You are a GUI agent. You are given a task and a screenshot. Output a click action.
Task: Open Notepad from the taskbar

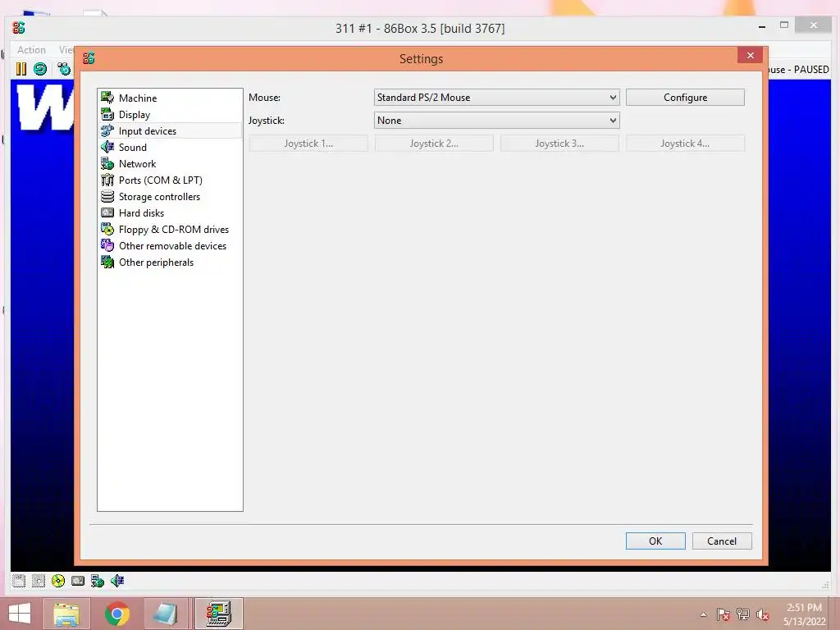point(166,614)
